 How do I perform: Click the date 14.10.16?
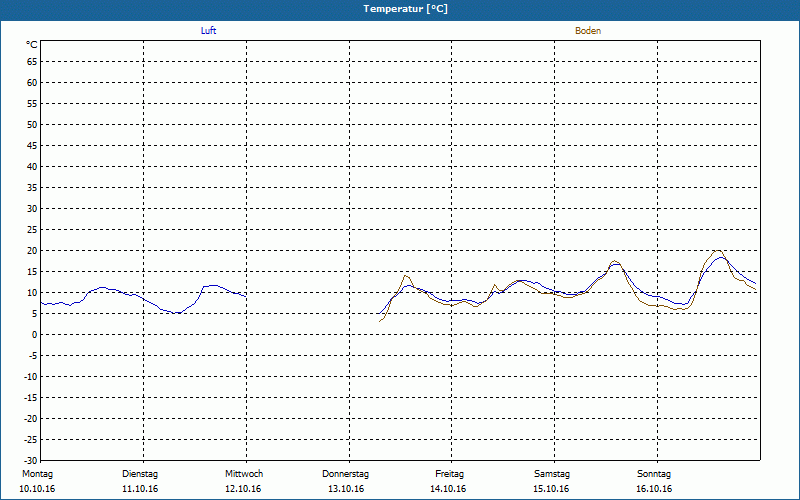pyautogui.click(x=448, y=489)
